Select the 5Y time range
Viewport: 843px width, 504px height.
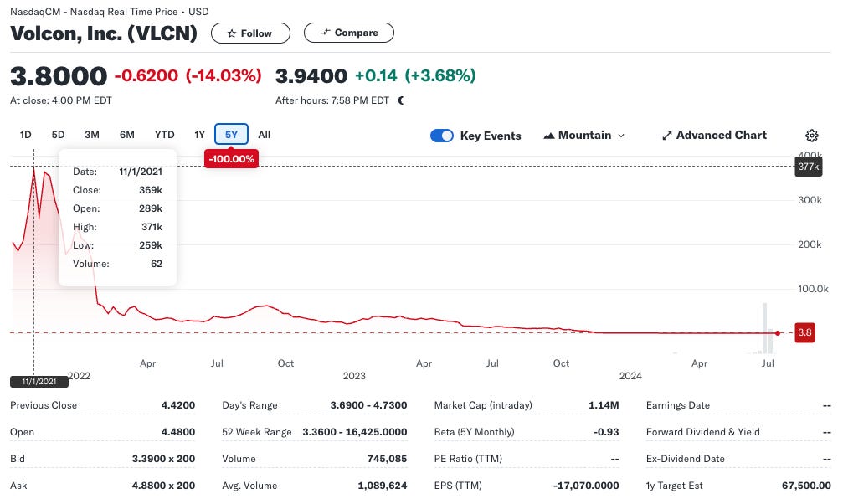(x=231, y=135)
